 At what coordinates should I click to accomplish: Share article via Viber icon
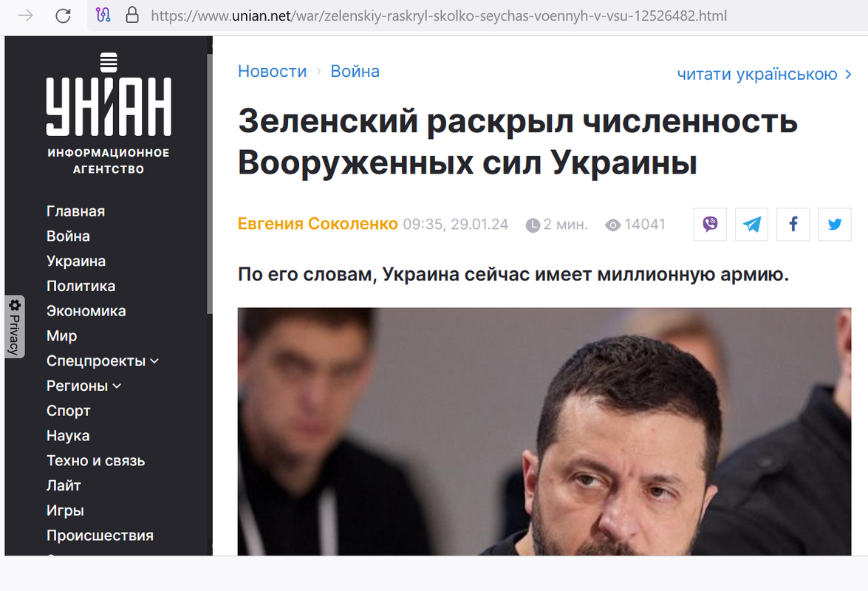pos(710,224)
